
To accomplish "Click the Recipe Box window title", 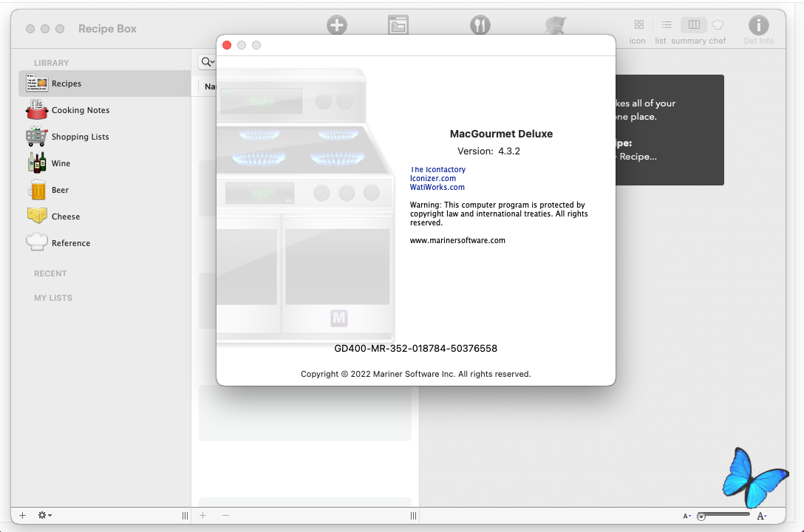I will click(108, 29).
